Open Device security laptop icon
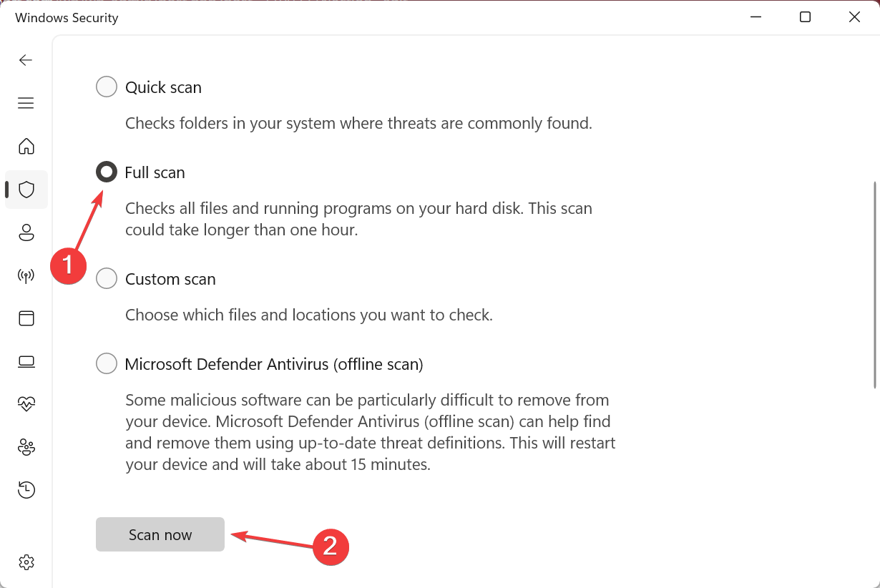The image size is (880, 588). [26, 361]
